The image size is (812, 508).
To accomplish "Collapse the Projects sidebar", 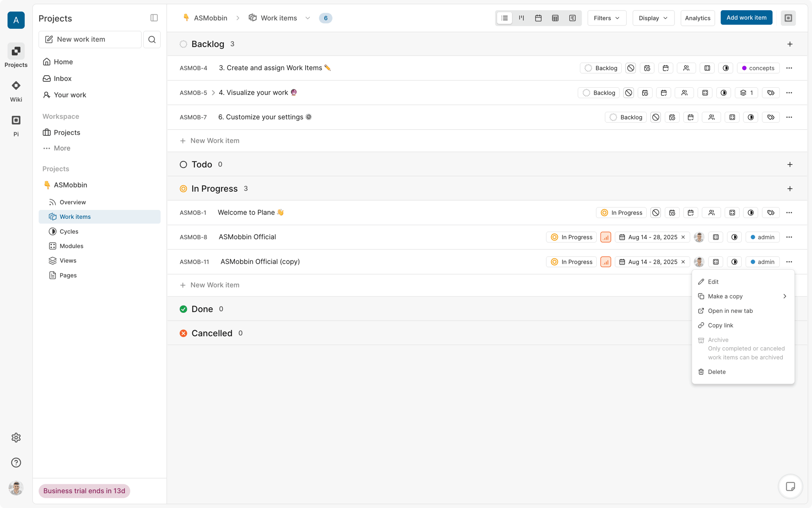I will click(154, 18).
